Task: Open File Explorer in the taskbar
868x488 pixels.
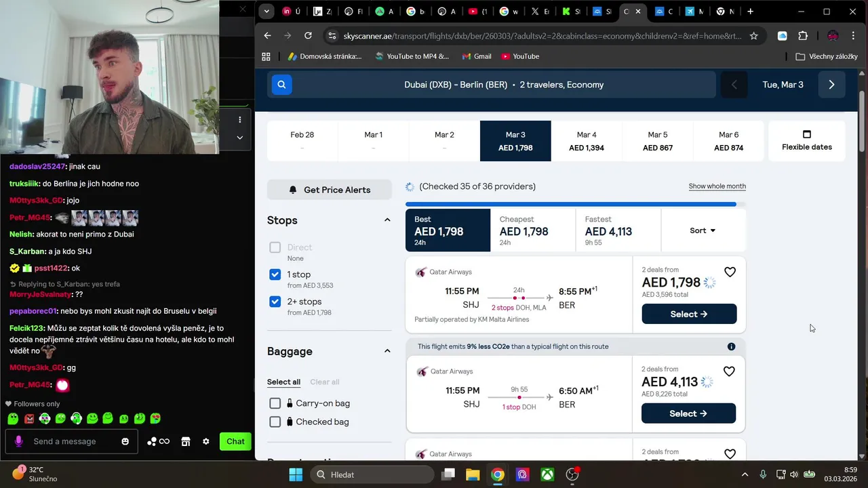Action: coord(473,474)
